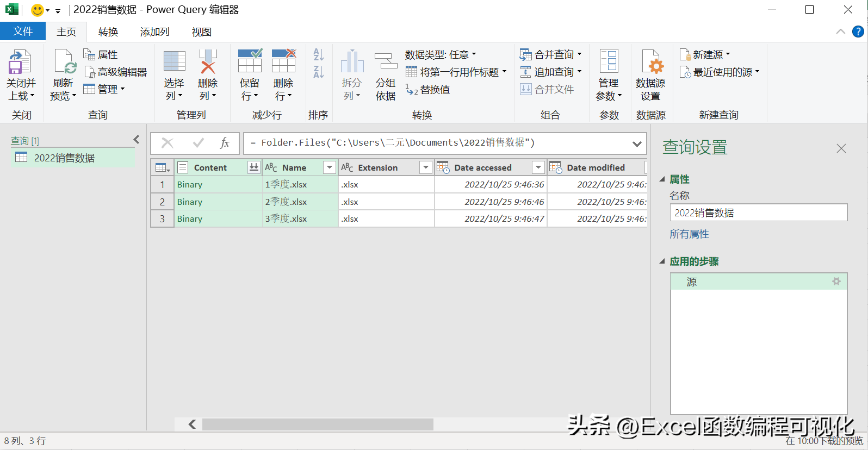Viewport: 868px width, 450px height.
Task: Close the Query Settings (查询设置) pane
Action: click(841, 148)
